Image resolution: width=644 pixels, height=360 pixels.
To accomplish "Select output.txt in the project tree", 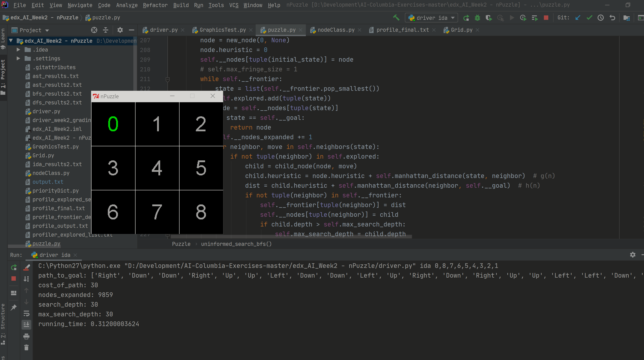I will click(48, 182).
